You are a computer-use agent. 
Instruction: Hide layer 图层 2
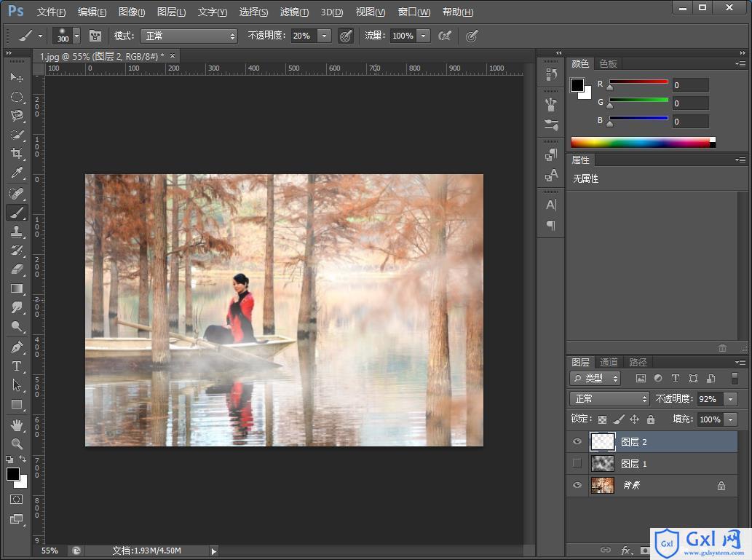(577, 441)
